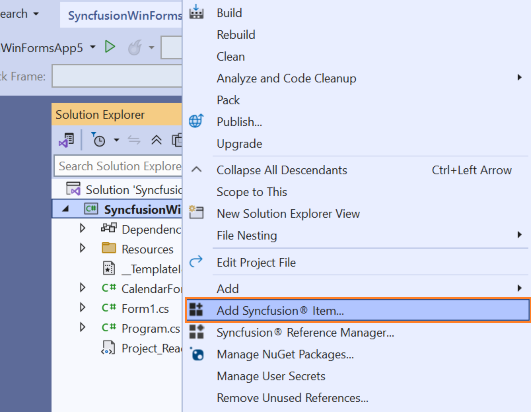
Task: Select the Form1.cs file row
Action: tap(117, 308)
